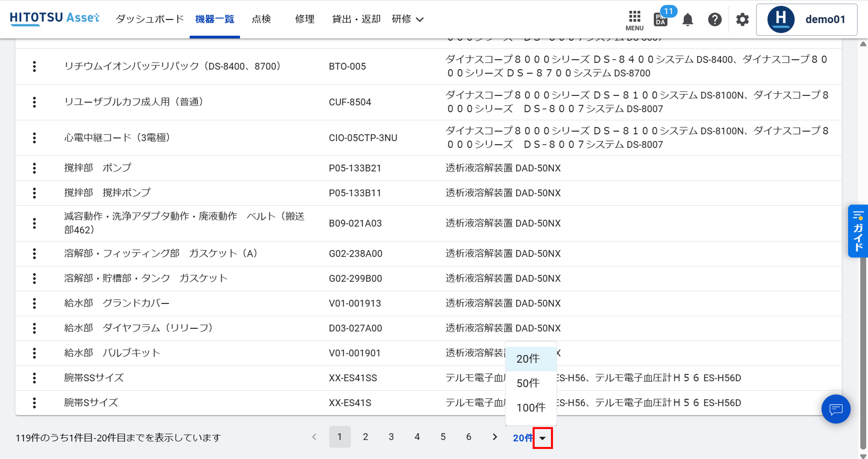Open the MENU apps grid icon
This screenshot has width=868, height=459.
coord(634,20)
